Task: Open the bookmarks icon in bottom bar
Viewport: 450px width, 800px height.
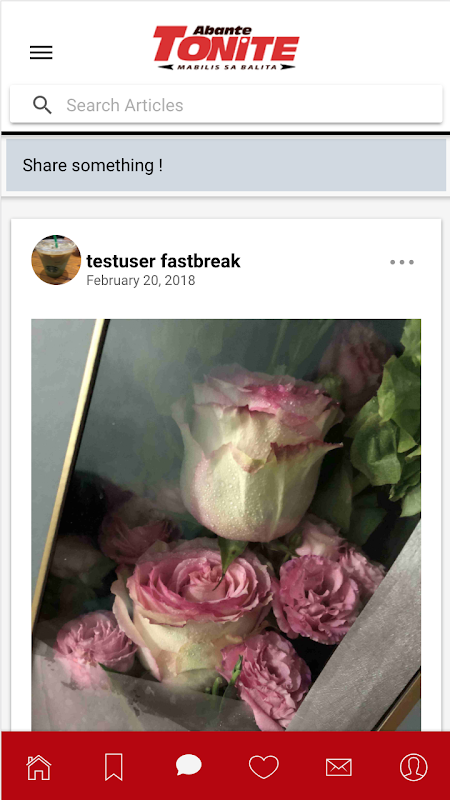Action: (x=113, y=767)
